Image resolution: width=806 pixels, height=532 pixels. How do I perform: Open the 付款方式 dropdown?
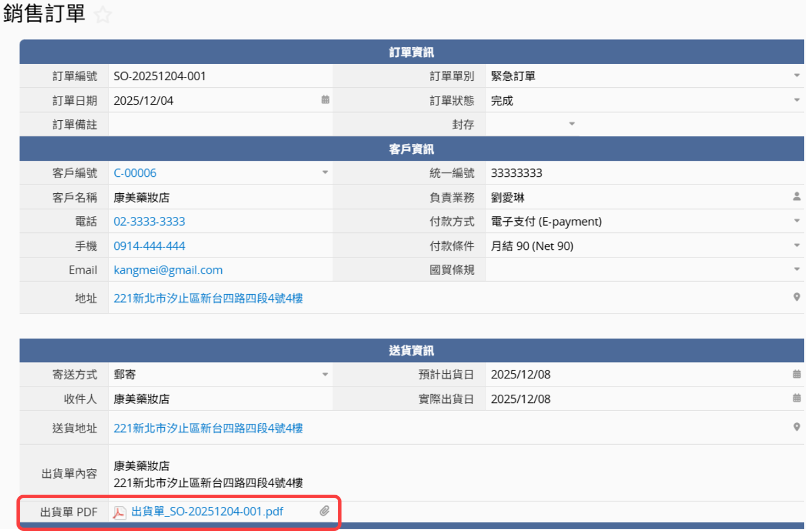pos(796,221)
